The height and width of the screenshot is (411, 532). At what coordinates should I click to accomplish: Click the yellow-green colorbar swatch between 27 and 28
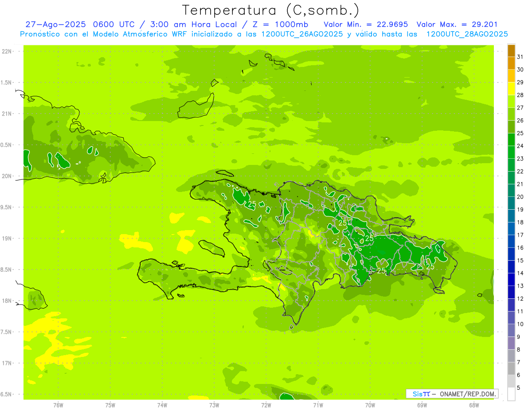point(511,102)
